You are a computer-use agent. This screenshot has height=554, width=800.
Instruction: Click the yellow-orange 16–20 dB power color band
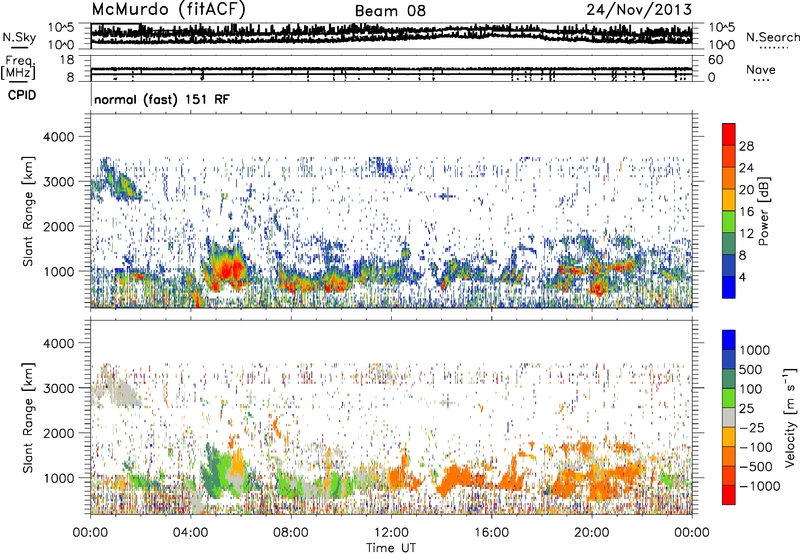[x=729, y=199]
